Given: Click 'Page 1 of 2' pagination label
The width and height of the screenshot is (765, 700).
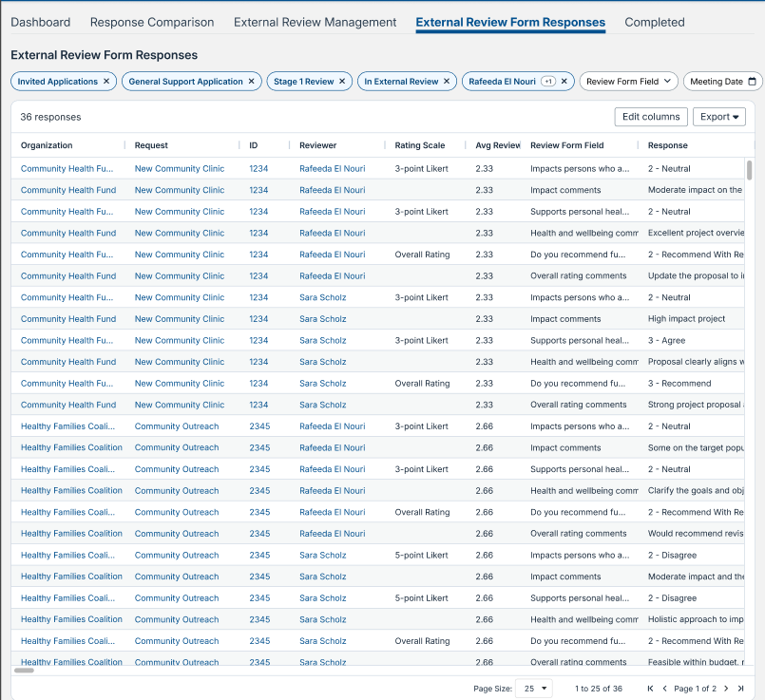Looking at the screenshot, I should tap(696, 689).
